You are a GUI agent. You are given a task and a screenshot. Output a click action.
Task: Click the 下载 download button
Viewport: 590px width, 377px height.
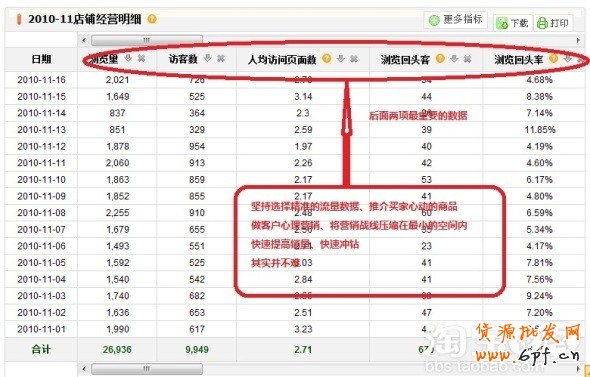click(512, 23)
